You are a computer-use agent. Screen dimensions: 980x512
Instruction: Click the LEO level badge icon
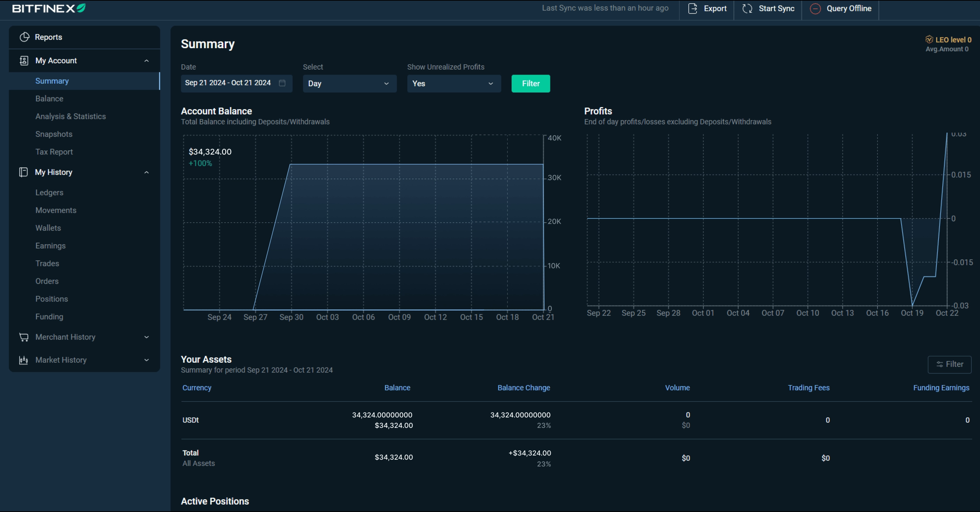[x=929, y=39]
